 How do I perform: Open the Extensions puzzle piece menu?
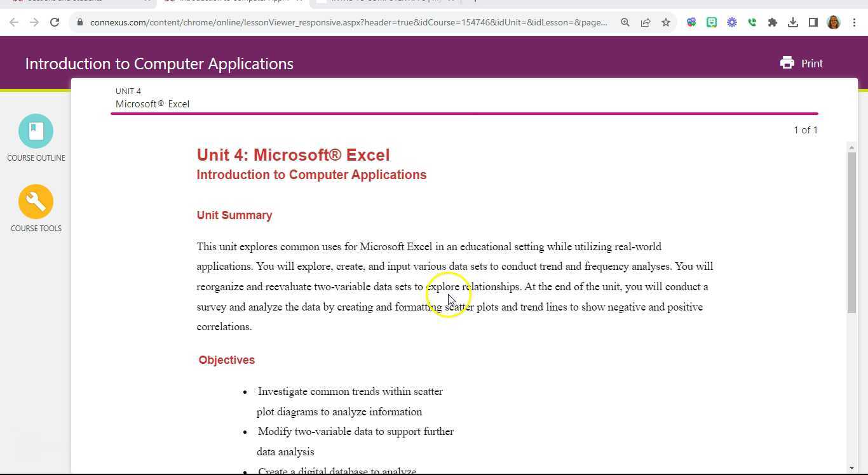(x=773, y=22)
